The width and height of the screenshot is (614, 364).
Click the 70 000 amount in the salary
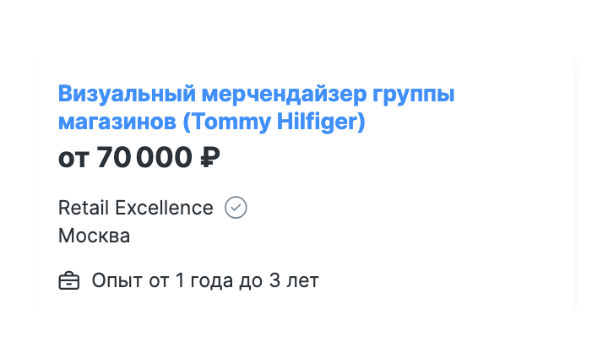tap(144, 158)
